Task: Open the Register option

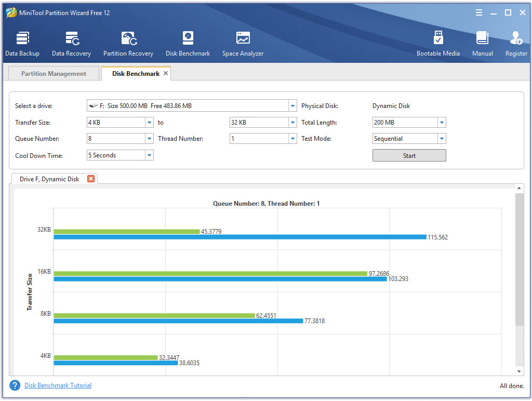Action: (x=516, y=43)
